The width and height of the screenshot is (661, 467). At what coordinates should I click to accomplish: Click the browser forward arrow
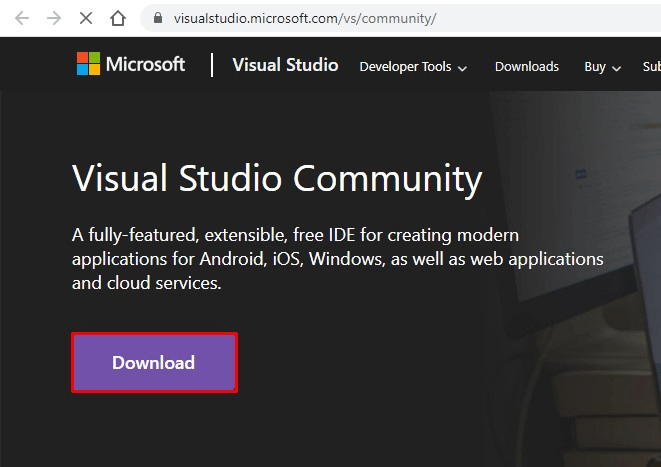tap(54, 18)
